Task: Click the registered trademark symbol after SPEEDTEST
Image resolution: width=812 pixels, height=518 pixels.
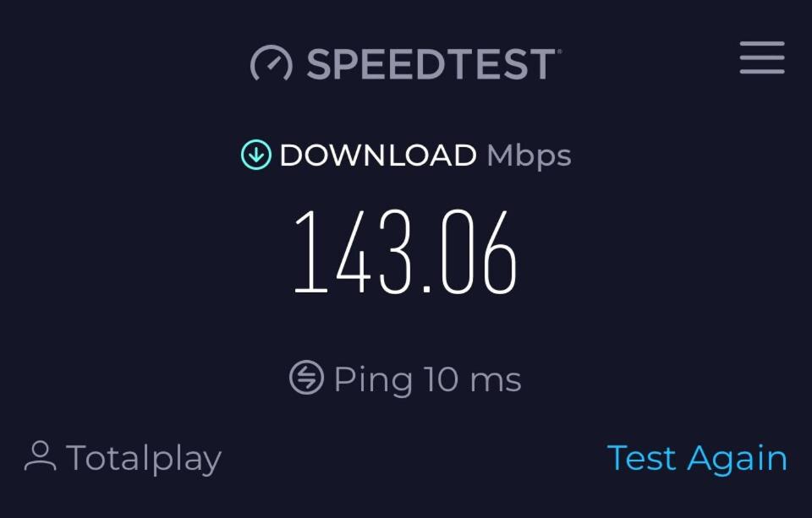Action: [x=559, y=51]
